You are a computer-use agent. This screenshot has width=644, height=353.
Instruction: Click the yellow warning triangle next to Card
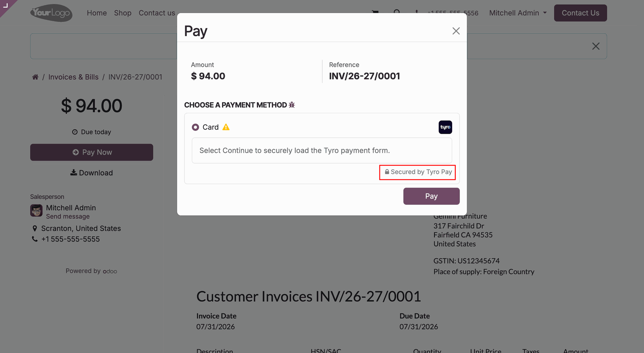click(226, 127)
